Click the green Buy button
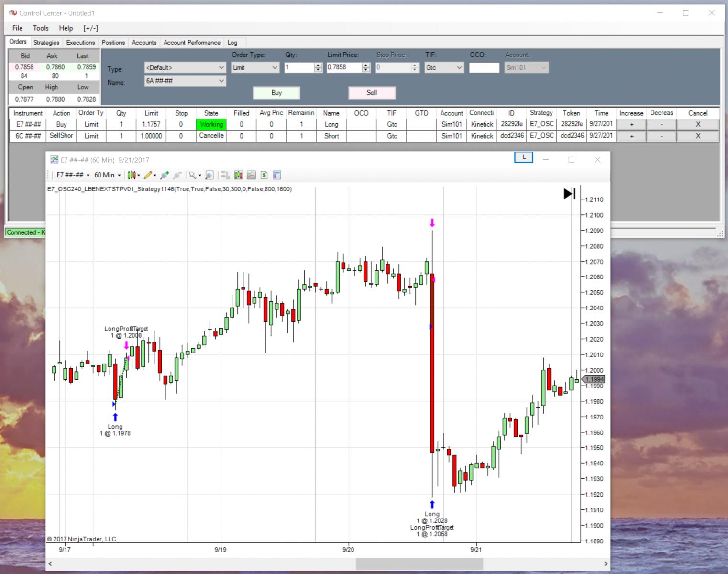Screen dimensions: 728x574 pos(276,93)
